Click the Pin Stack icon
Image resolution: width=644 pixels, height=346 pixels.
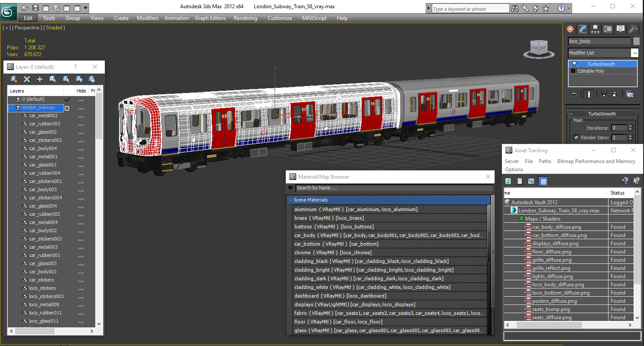pyautogui.click(x=574, y=94)
